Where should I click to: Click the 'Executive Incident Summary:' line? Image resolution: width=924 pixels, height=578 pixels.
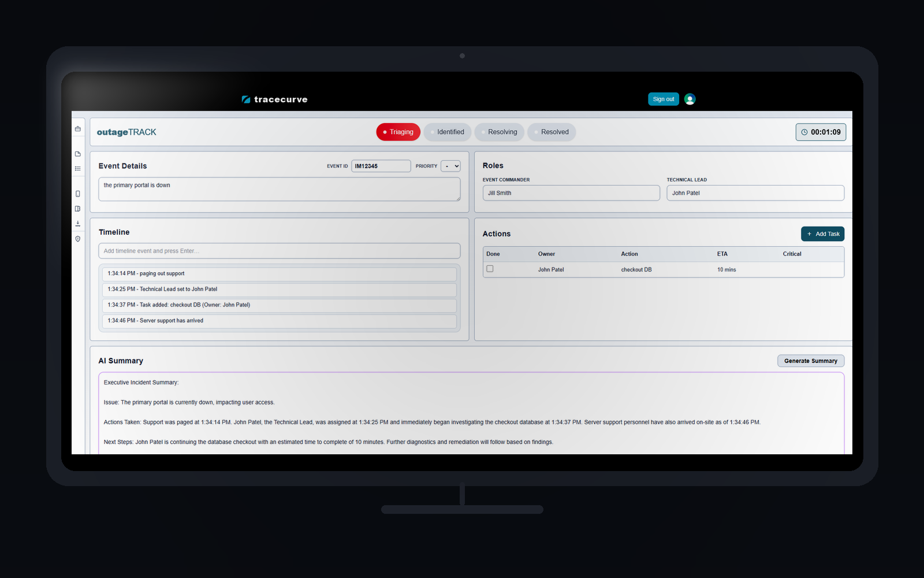(141, 383)
